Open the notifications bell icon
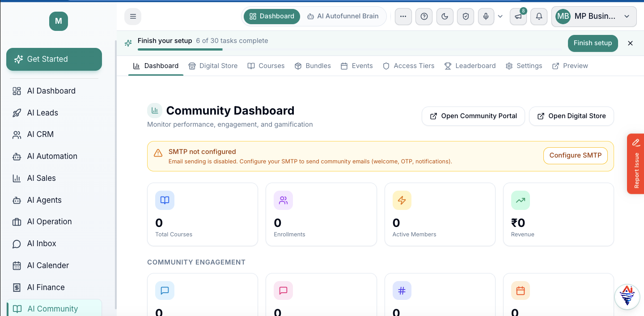644x316 pixels. pyautogui.click(x=539, y=17)
